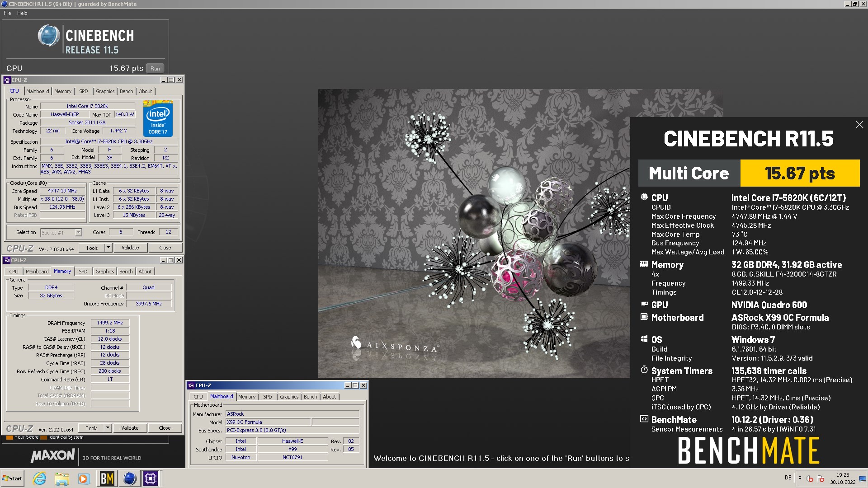Click the BenchMate GPU section icon
Viewport: 868px width, 488px height.
[x=644, y=304]
